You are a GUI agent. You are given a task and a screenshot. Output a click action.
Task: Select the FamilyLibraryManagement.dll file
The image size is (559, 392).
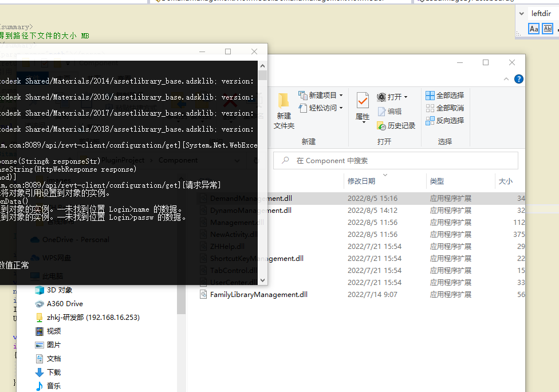(x=258, y=295)
